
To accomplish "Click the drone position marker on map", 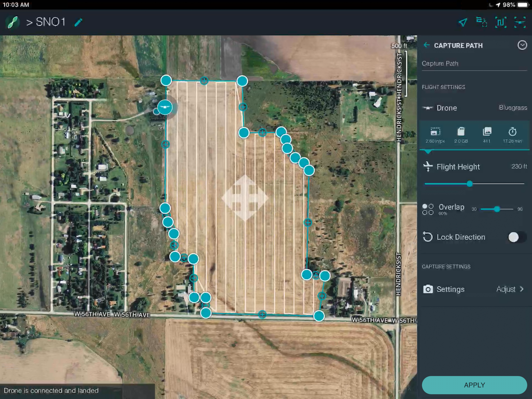I will pos(165,107).
